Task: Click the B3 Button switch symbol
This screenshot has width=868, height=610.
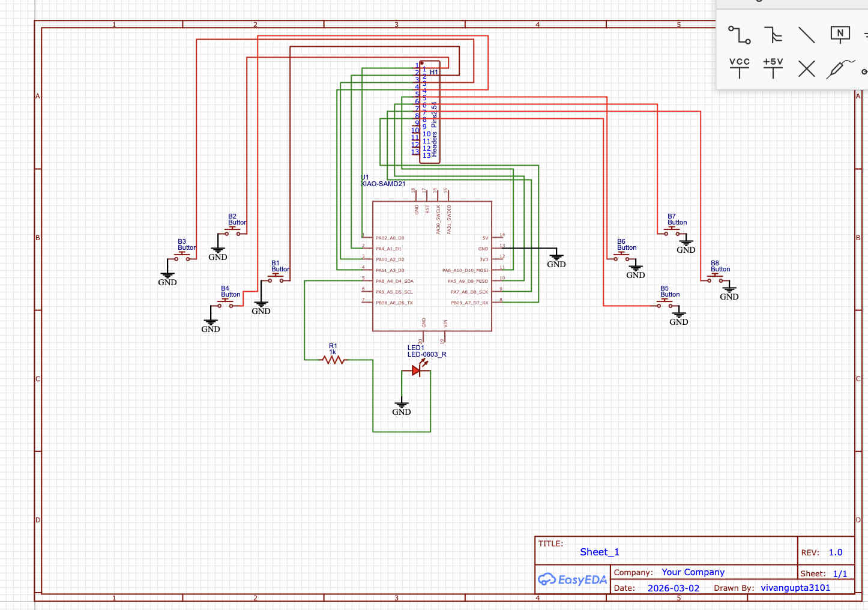Action: tap(182, 258)
